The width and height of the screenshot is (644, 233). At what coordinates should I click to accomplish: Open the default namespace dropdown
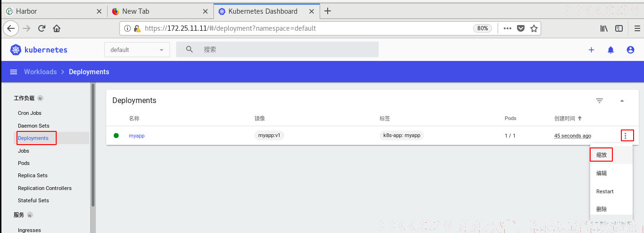click(x=137, y=50)
